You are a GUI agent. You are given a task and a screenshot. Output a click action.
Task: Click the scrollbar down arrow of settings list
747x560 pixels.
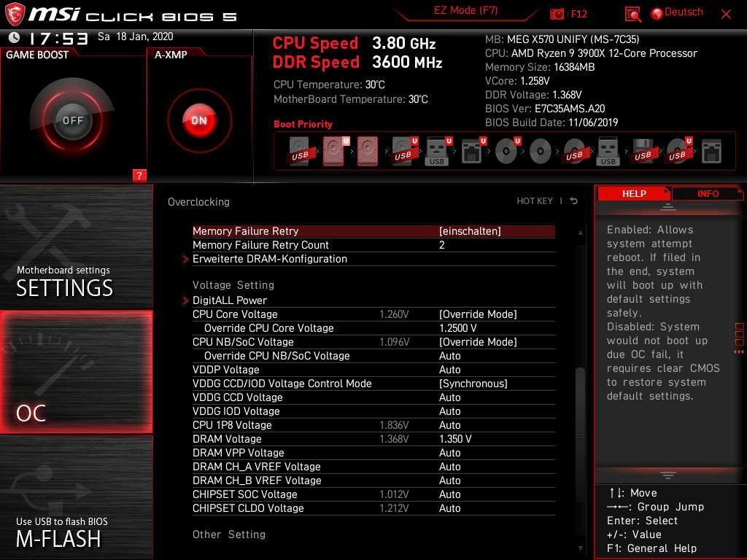coord(580,548)
